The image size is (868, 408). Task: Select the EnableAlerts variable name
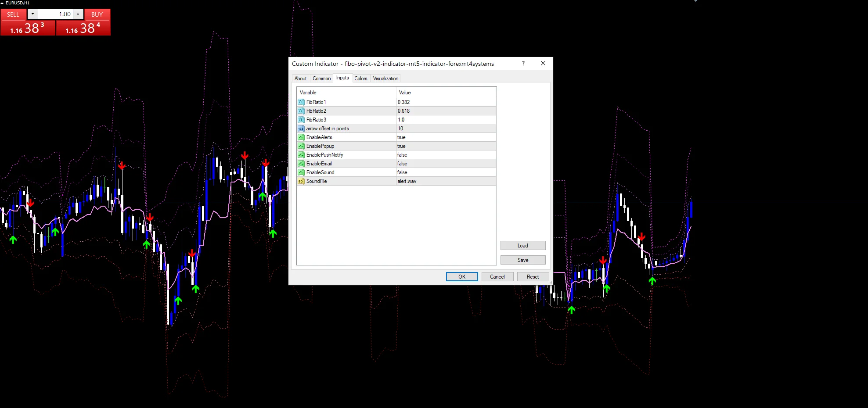point(319,137)
